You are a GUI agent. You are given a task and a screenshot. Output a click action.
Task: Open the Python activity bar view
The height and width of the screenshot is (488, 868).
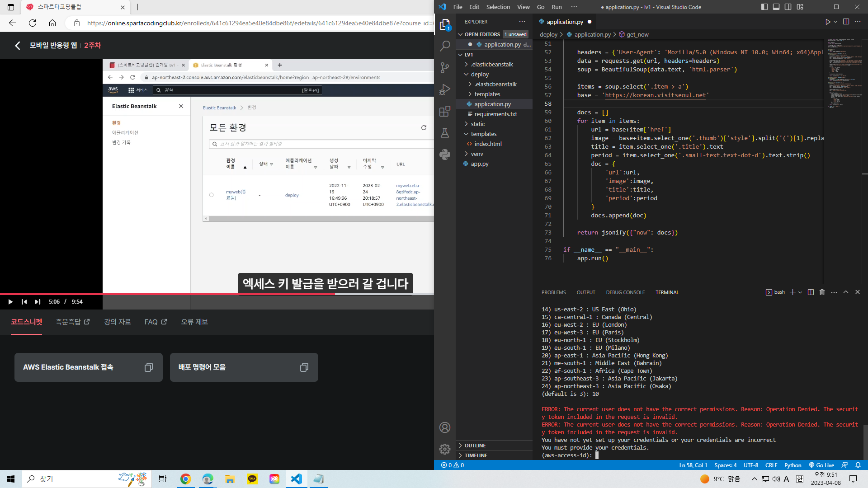445,154
